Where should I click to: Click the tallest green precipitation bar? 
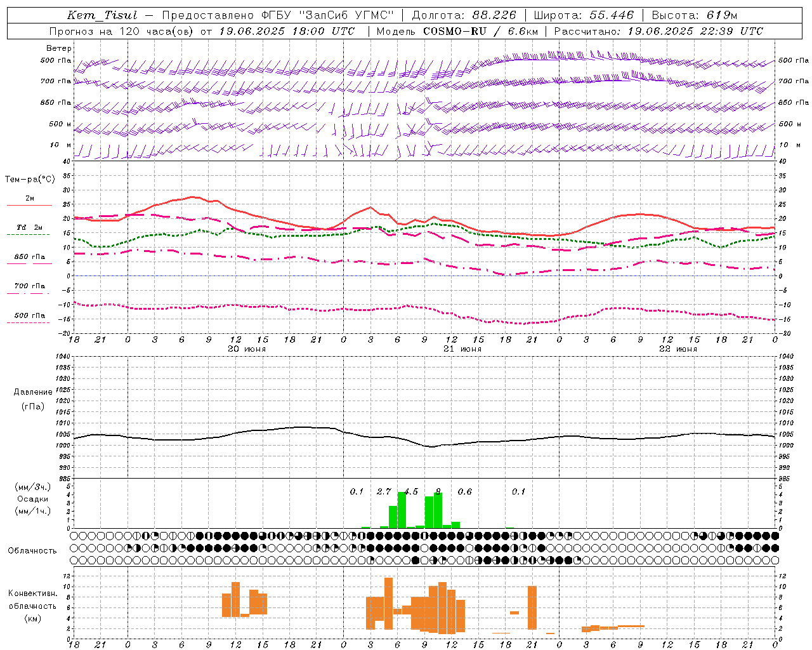(x=402, y=510)
